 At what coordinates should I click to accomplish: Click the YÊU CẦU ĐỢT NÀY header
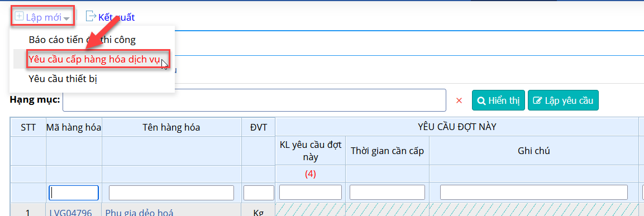tap(457, 127)
